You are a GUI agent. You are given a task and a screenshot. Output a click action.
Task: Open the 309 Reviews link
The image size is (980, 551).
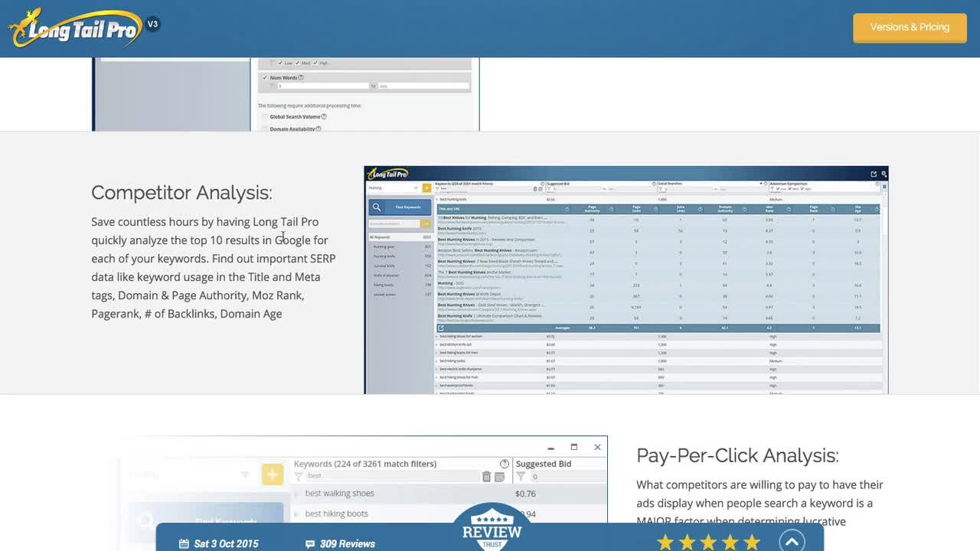[347, 544]
